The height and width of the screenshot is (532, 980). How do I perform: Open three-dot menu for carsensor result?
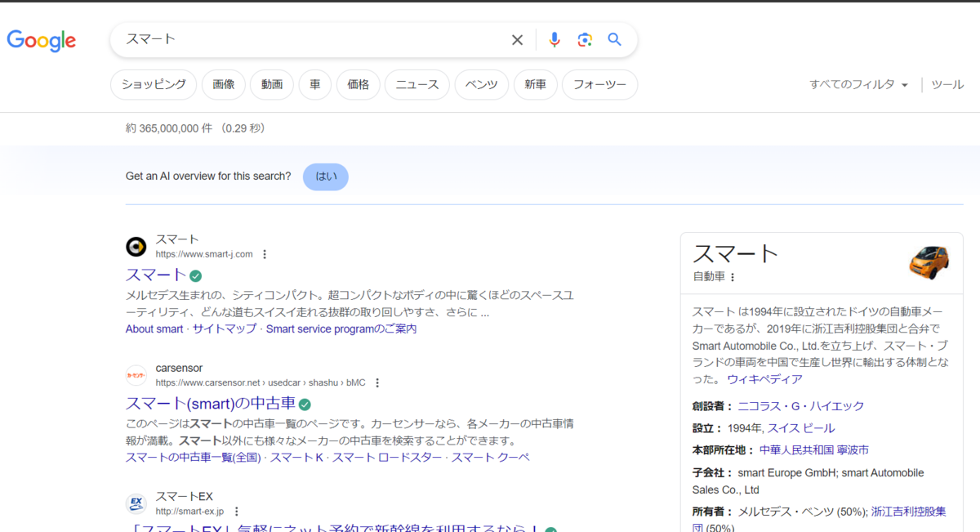376,382
